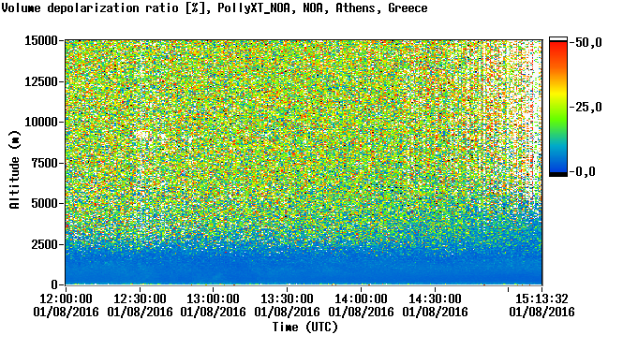623x364 pixels.
Task: Click the 12500 altitude tick label
Action: 41,81
